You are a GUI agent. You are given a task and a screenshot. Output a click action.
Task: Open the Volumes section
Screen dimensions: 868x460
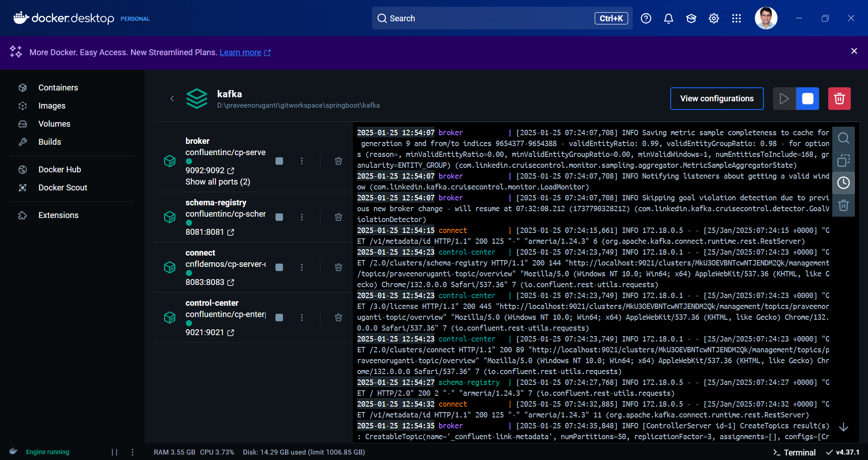tap(54, 124)
